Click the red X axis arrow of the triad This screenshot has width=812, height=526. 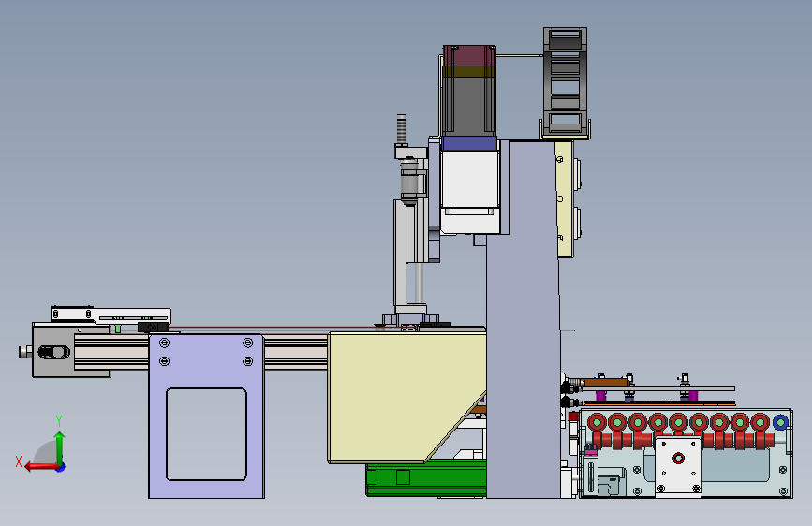(x=41, y=467)
